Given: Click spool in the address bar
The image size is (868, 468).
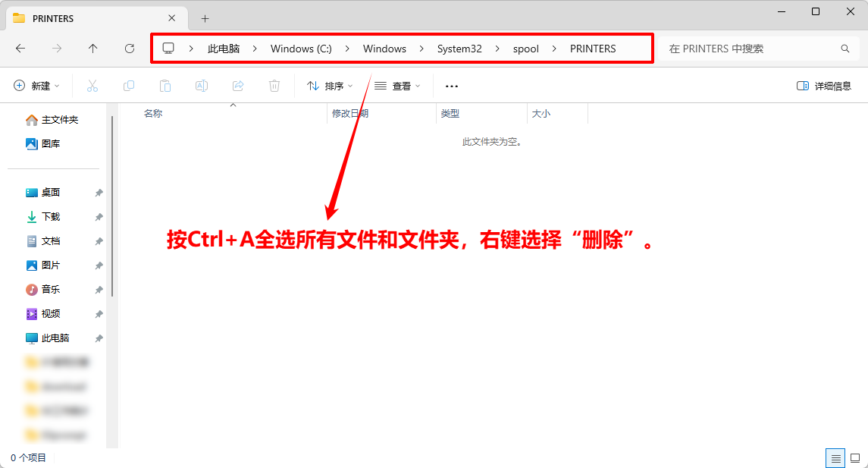Looking at the screenshot, I should pos(526,49).
